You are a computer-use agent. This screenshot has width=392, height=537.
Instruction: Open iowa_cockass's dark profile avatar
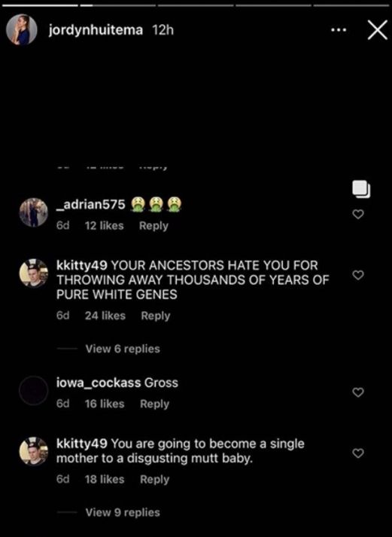34,390
